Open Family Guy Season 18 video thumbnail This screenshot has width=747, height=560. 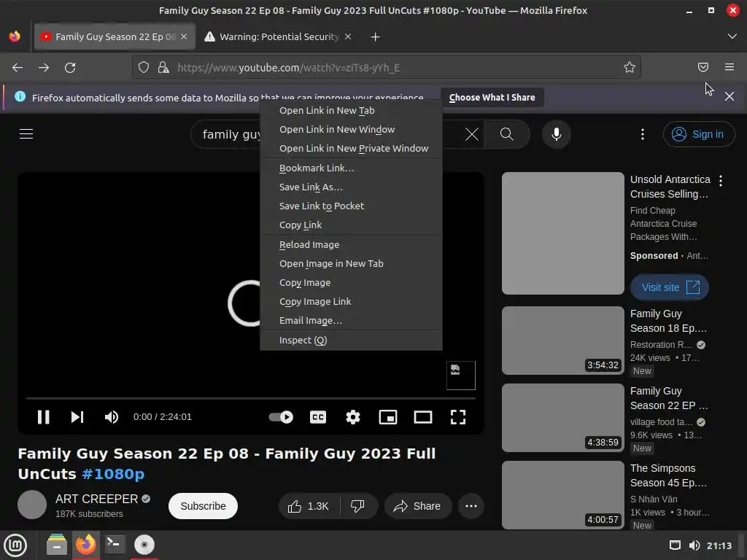coord(562,341)
